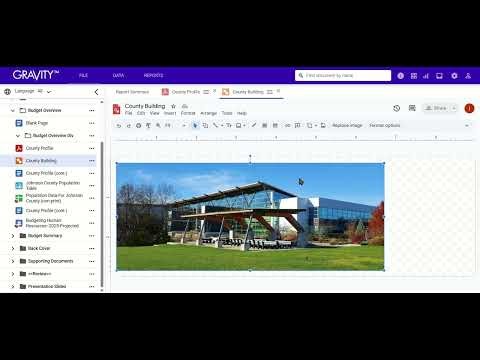Open Budgeting Human Resources item
The height and width of the screenshot is (360, 480).
click(x=52, y=223)
